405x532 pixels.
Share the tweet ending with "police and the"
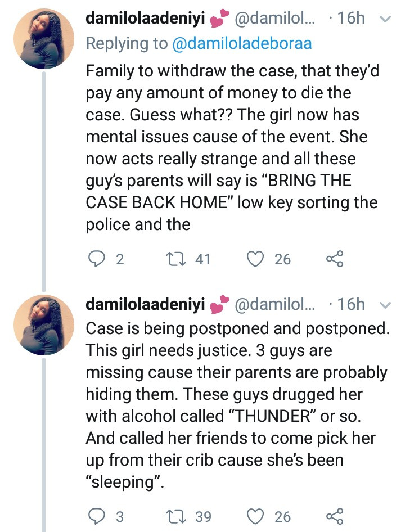pos(334,259)
